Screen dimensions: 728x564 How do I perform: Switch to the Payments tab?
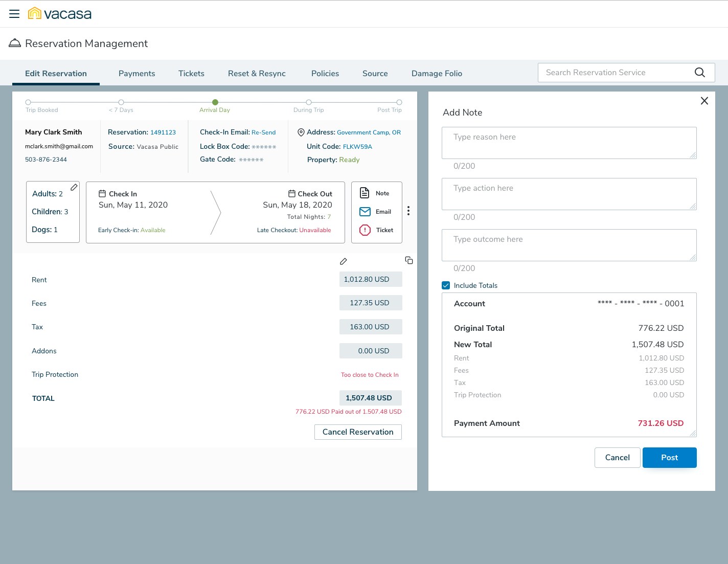[x=137, y=74]
